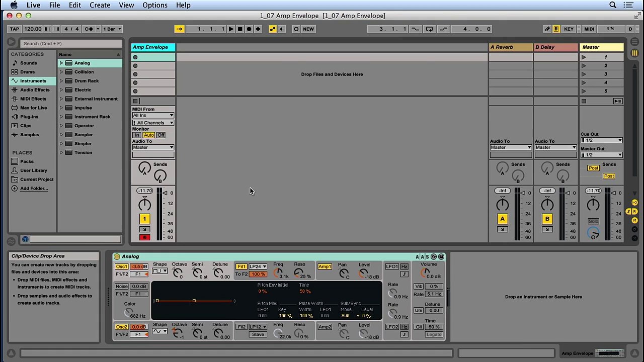Open Help menu

coord(183,5)
